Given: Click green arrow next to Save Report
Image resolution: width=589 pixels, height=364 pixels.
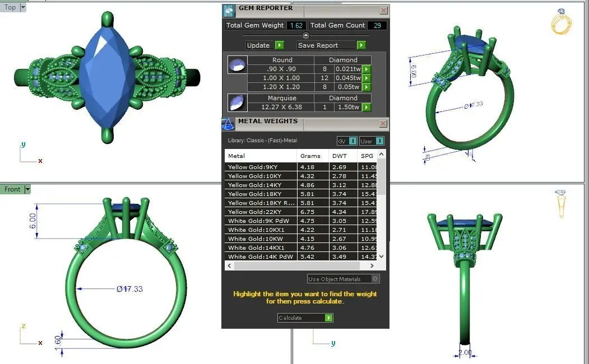Looking at the screenshot, I should coord(361,45).
